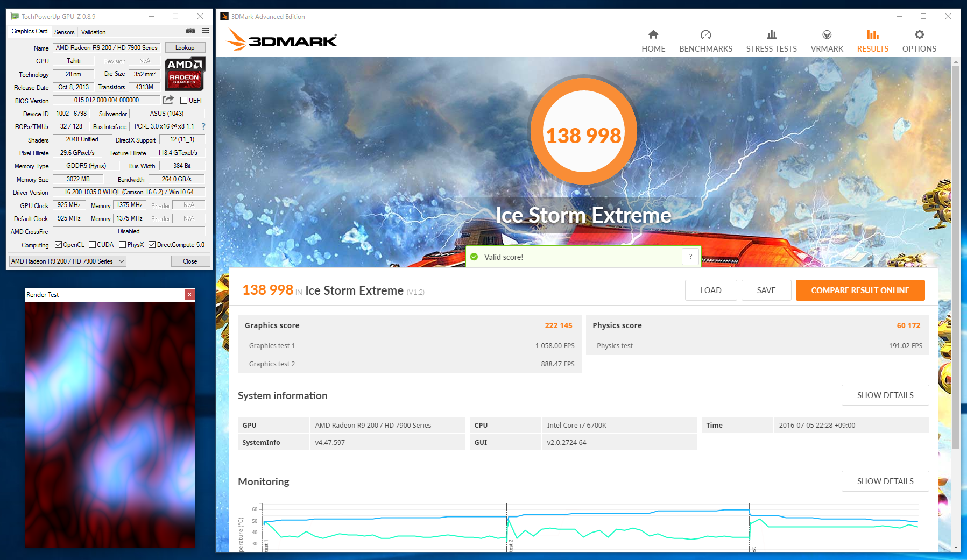Click the Driver Version field
Screen dimensions: 967x560
(x=129, y=192)
